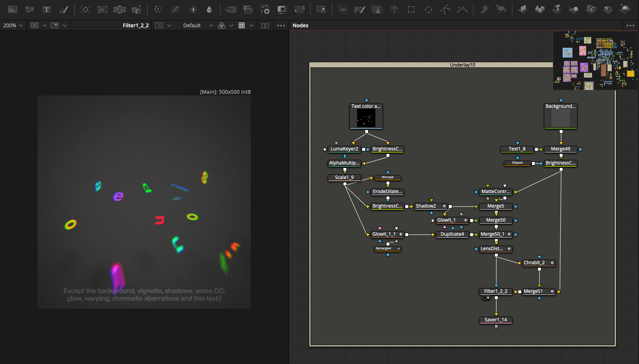Click the paint-mask brush toolbar icon
Image resolution: width=639 pixels, height=364 pixels.
click(x=360, y=10)
